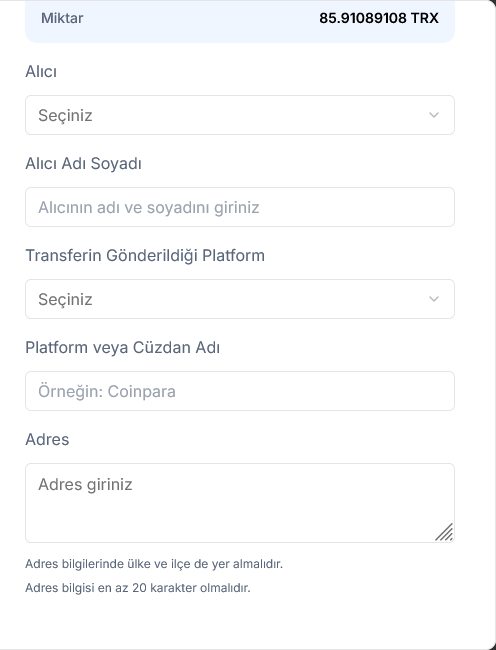Click the chevron arrow in the Alıcı field
The height and width of the screenshot is (650, 496).
coord(434,115)
